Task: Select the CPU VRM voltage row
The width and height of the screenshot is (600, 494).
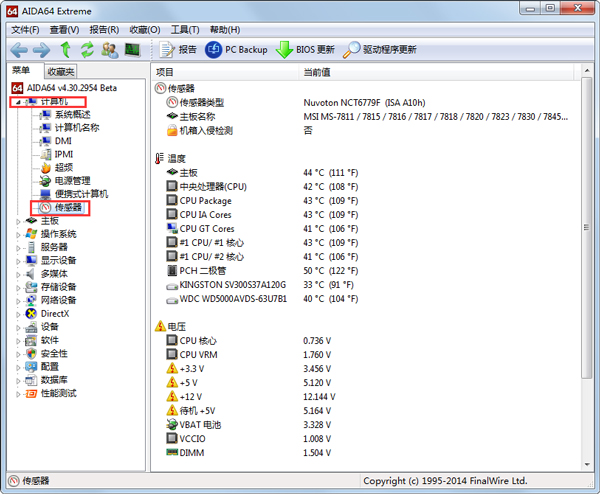Action: 366,355
